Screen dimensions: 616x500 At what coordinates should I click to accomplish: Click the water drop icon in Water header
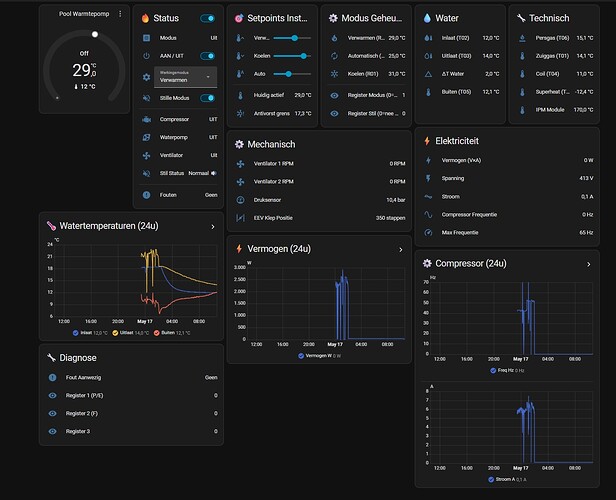click(427, 18)
